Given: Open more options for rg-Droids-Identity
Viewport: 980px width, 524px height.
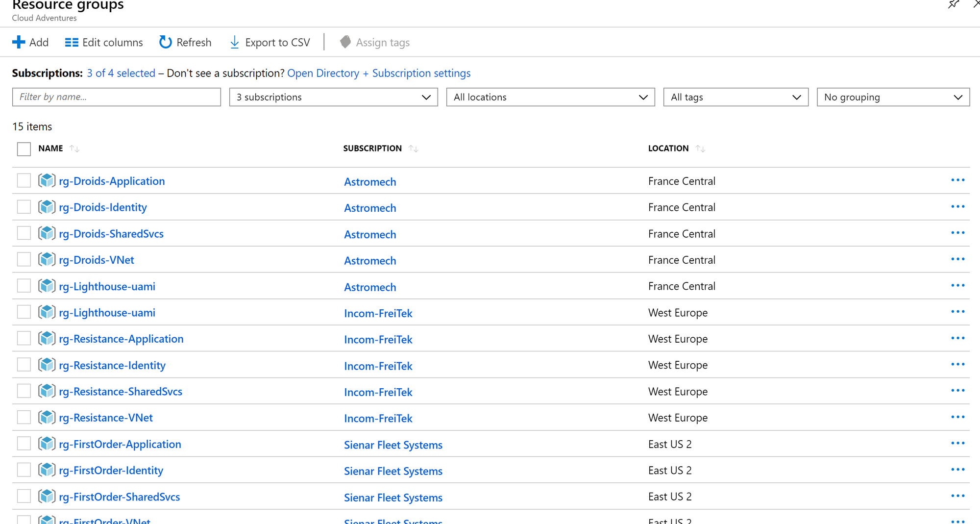Looking at the screenshot, I should [x=957, y=207].
